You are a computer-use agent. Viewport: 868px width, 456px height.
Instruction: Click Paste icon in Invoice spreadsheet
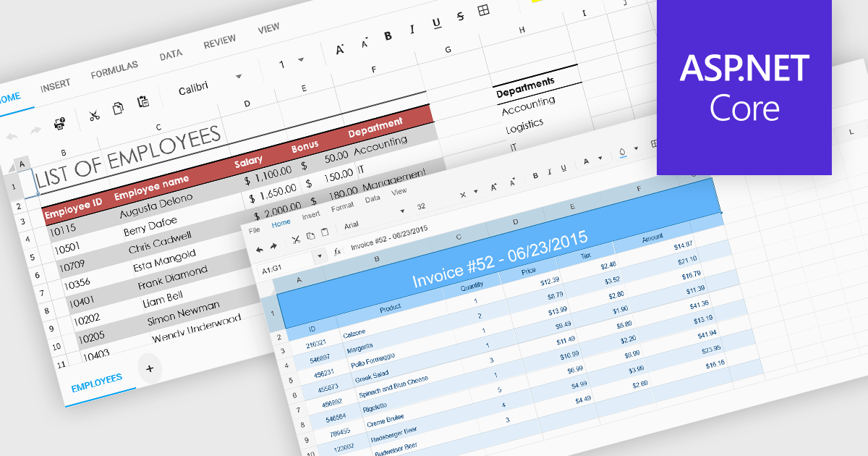[325, 232]
